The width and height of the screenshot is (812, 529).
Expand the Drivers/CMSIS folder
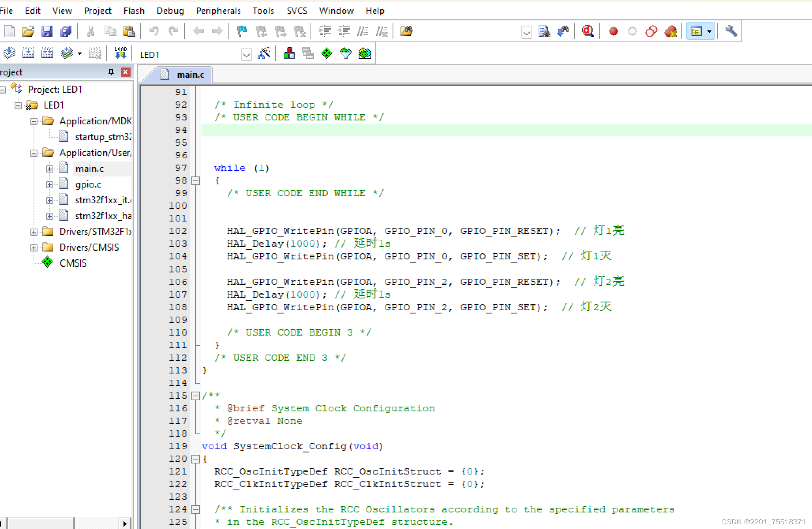[x=34, y=248]
